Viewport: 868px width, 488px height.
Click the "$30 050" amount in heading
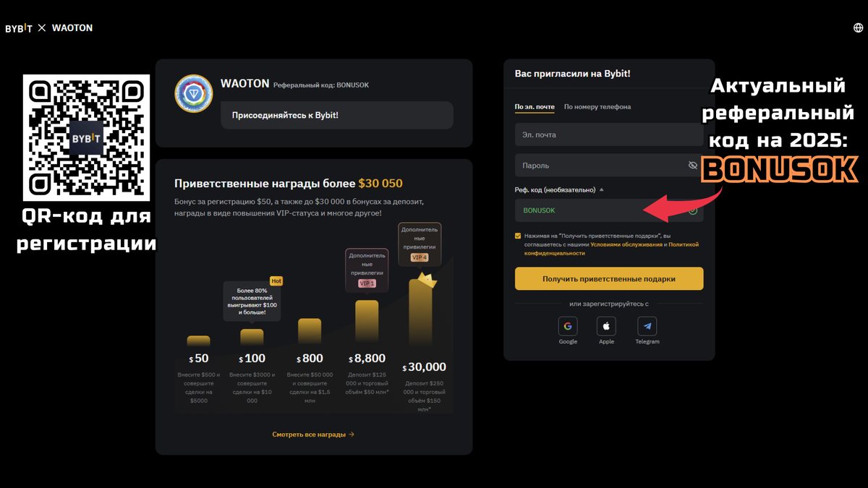coord(380,184)
